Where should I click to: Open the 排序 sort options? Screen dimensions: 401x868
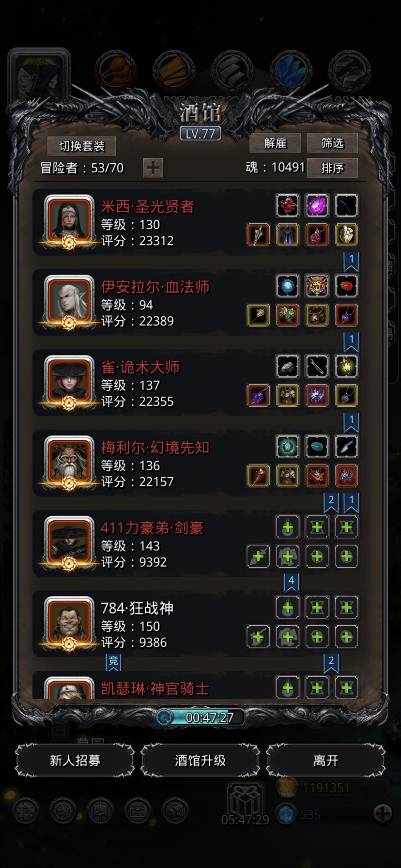point(332,168)
